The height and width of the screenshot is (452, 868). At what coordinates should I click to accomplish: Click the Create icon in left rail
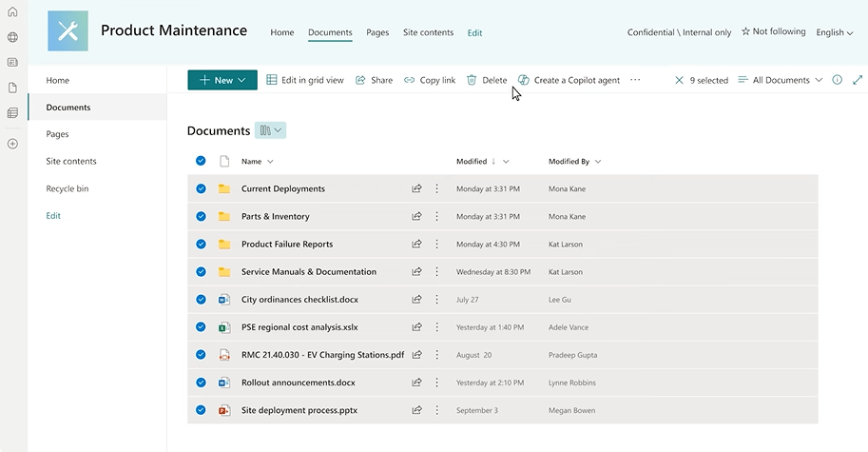(12, 144)
